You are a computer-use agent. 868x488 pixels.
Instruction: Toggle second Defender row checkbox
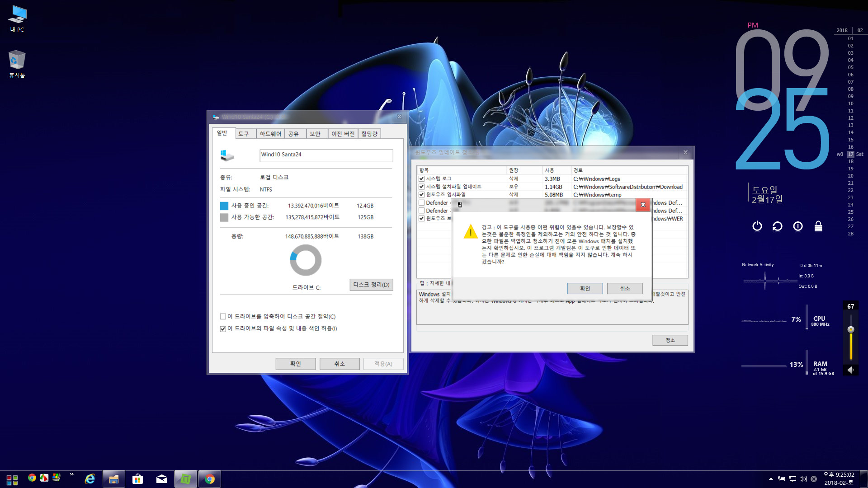(x=421, y=211)
